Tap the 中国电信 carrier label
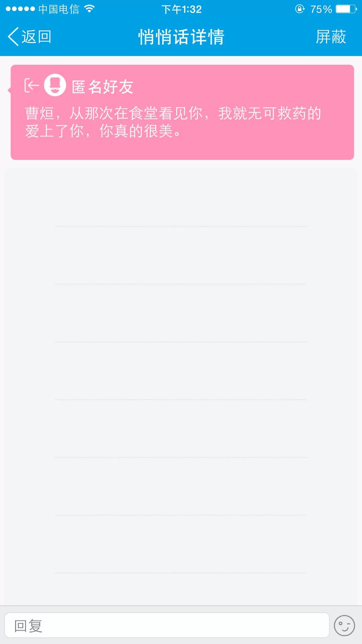Viewport: 362px width, 644px height. click(59, 9)
